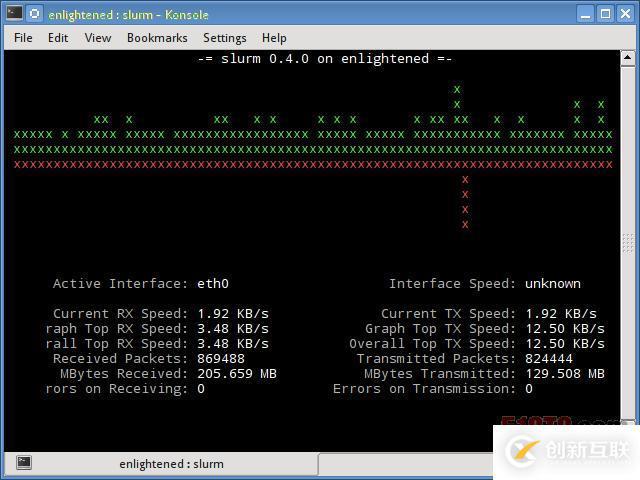This screenshot has height=480, width=640.
Task: Click the 'Interface Speed:' label
Action: 453,284
